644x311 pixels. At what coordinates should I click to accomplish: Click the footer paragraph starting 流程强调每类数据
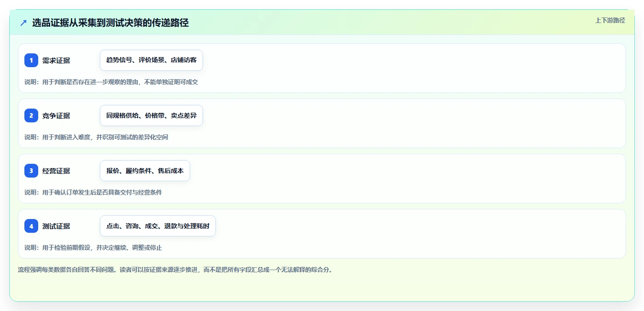tap(175, 270)
